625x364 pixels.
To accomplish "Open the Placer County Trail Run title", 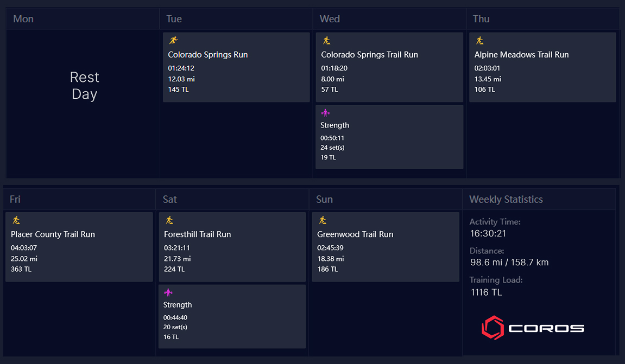I will click(x=53, y=234).
